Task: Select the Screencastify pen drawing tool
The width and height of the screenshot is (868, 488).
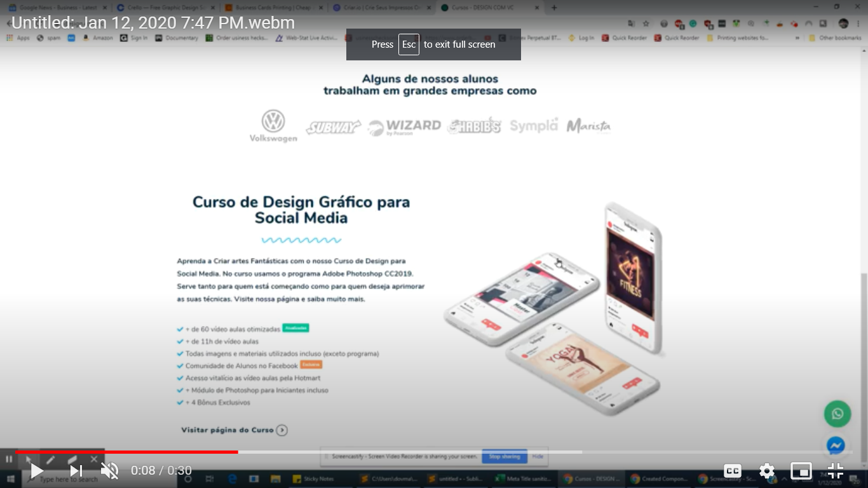Action: [x=51, y=459]
